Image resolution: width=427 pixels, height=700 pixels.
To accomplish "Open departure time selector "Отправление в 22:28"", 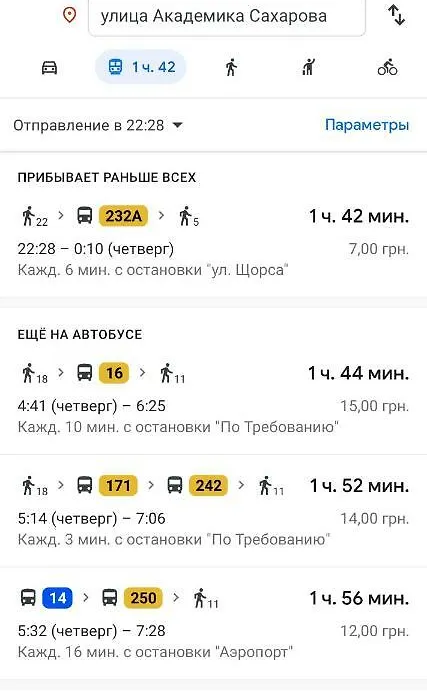I will (98, 125).
